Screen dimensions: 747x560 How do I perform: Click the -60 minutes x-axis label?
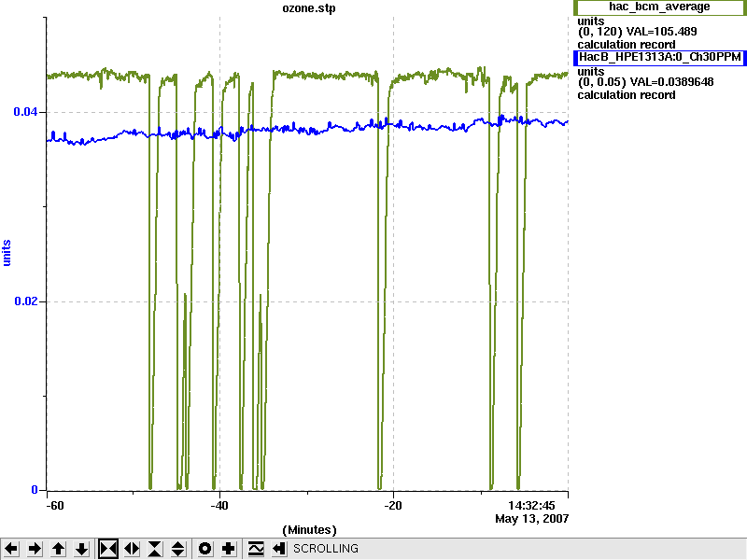coord(55,506)
